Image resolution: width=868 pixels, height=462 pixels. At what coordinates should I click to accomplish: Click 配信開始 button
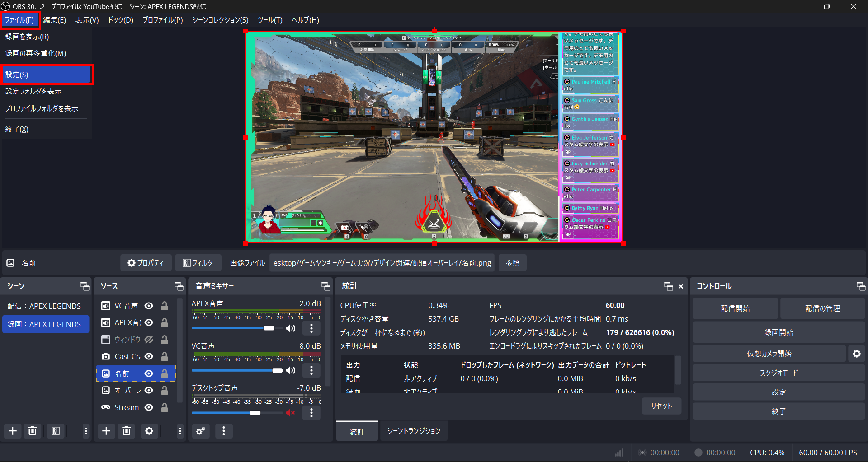click(x=735, y=308)
